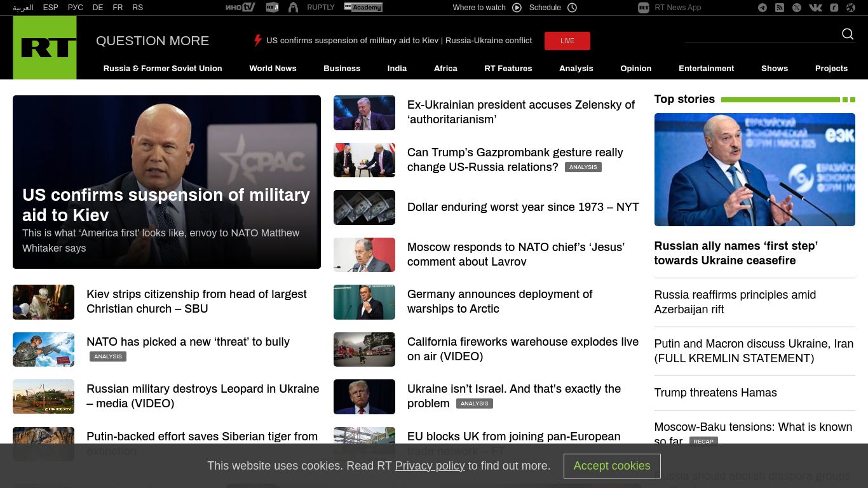The width and height of the screenshot is (868, 488).
Task: Click the Where to watch play icon
Action: click(x=517, y=8)
